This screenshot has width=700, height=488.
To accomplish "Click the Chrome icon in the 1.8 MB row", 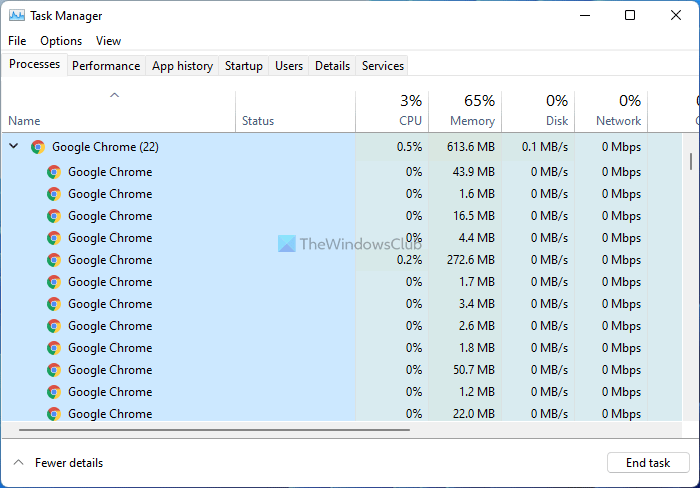I will point(54,348).
